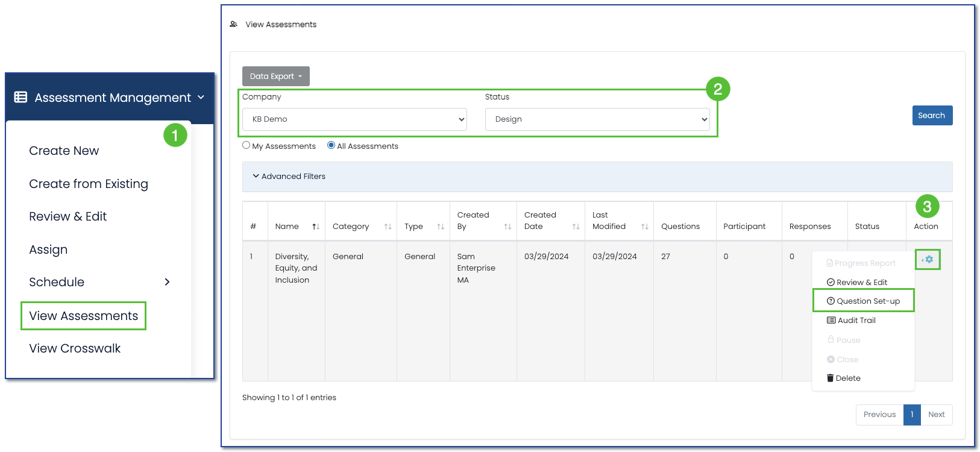This screenshot has height=452, width=980.
Task: Expand the Advanced Filters section
Action: coord(289,176)
